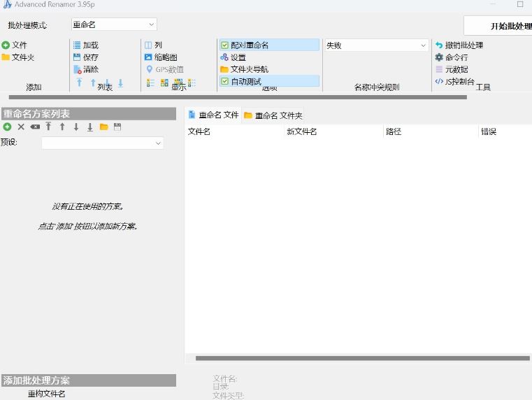Switch to the 重命名 文件夹 tab
This screenshot has height=400, width=532.
tap(273, 115)
